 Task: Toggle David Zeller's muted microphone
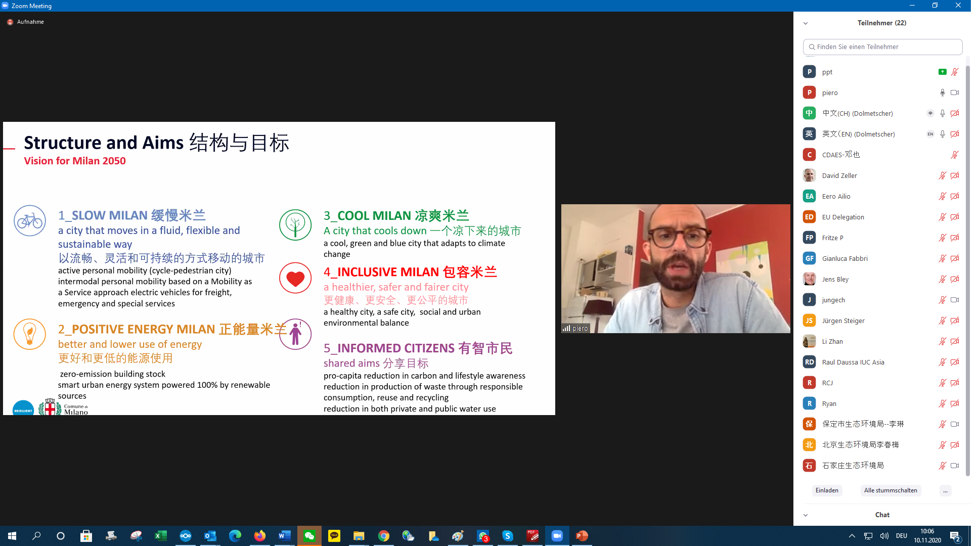tap(942, 175)
